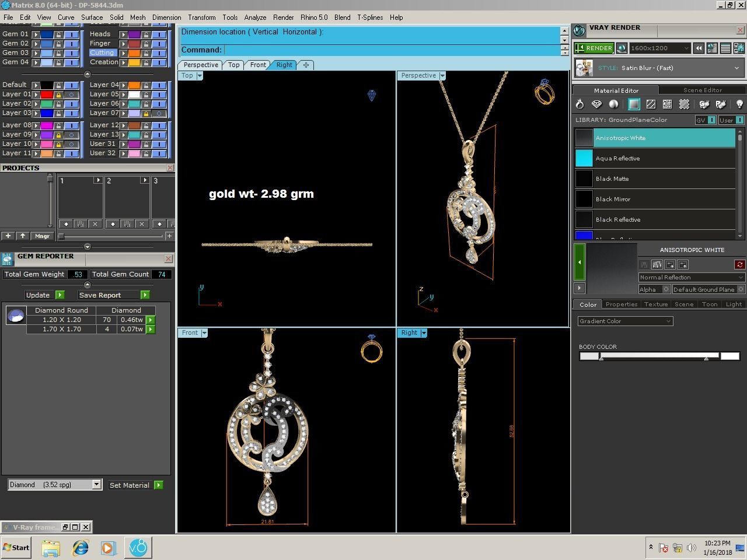Click the save-all materials icon
The width and height of the screenshot is (747, 560).
pyautogui.click(x=657, y=264)
